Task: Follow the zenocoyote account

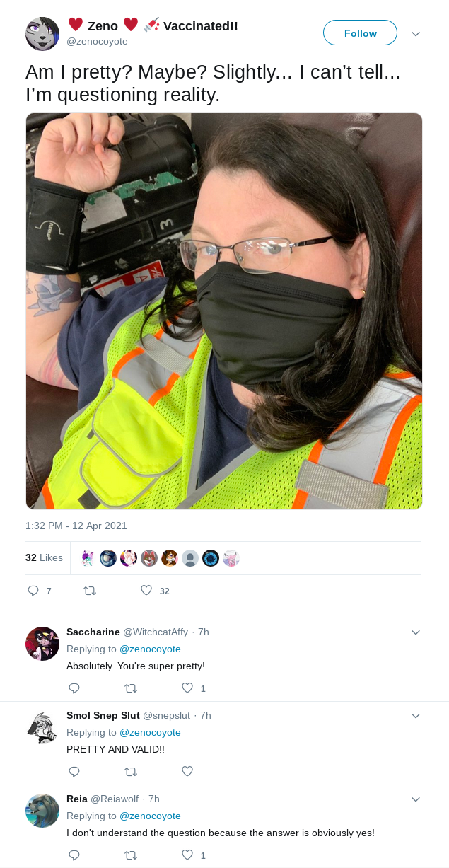Action: 360,33
